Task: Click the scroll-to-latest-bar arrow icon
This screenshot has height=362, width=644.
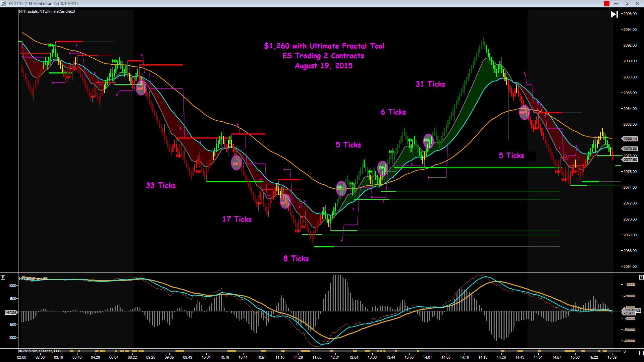Action: [x=614, y=14]
